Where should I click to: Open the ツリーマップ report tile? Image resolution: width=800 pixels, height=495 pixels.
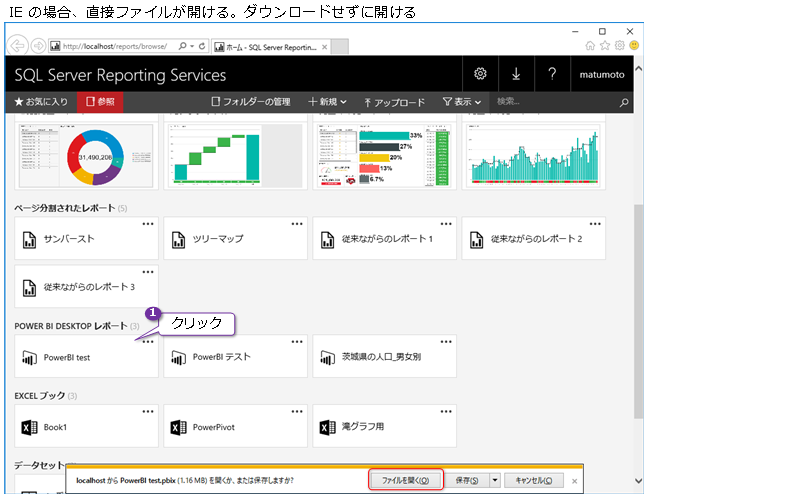pos(235,239)
